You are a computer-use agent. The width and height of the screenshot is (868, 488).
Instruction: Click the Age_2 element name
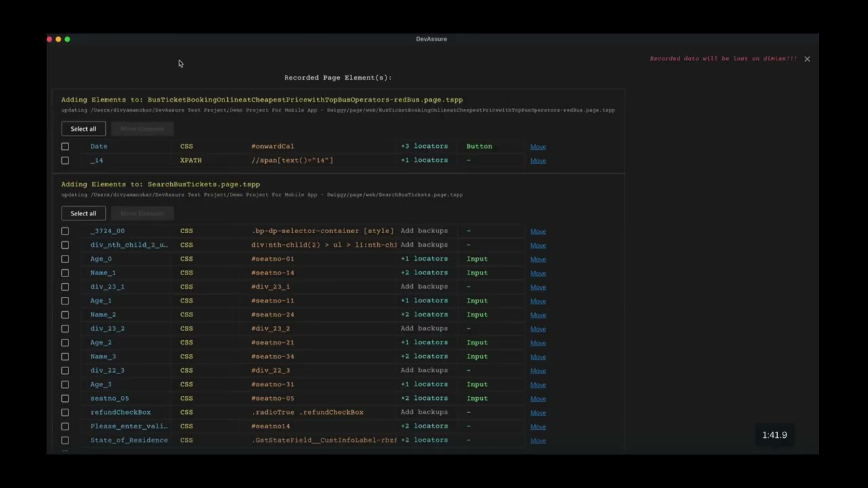point(101,342)
